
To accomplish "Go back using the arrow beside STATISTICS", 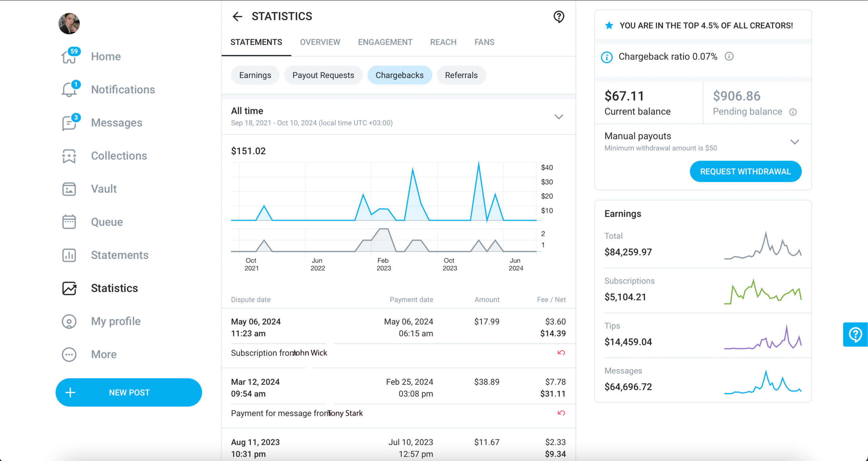I will click(x=237, y=16).
